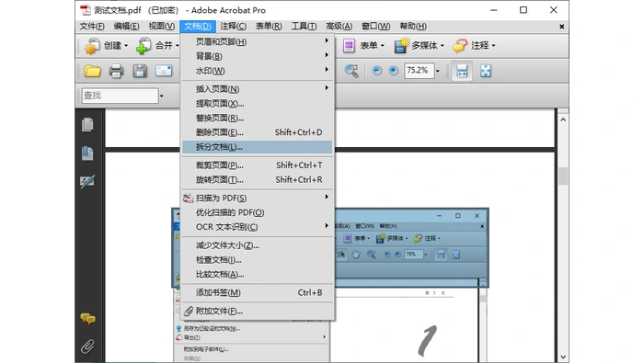
Task: Close the document with menu-bar X
Action: tap(561, 27)
